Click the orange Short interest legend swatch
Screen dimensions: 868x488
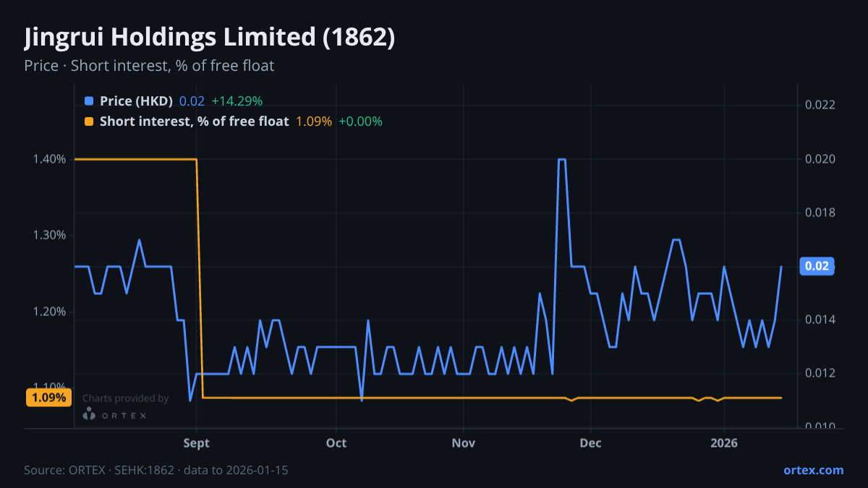[x=89, y=121]
